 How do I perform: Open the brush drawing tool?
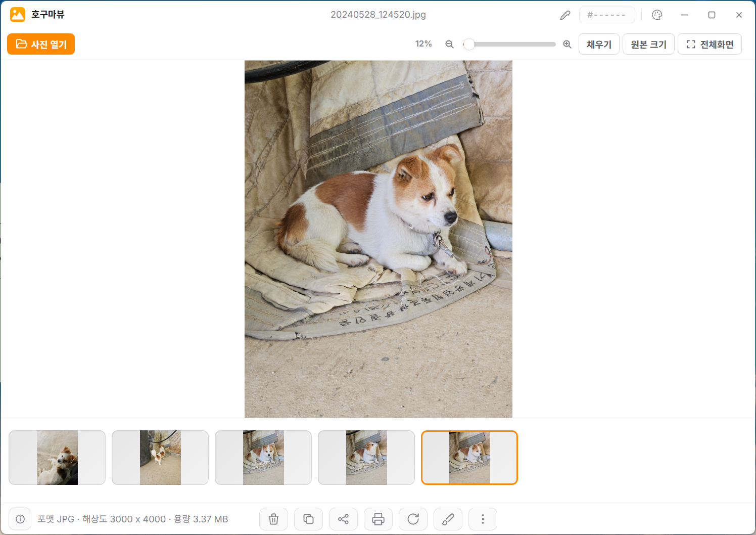448,519
